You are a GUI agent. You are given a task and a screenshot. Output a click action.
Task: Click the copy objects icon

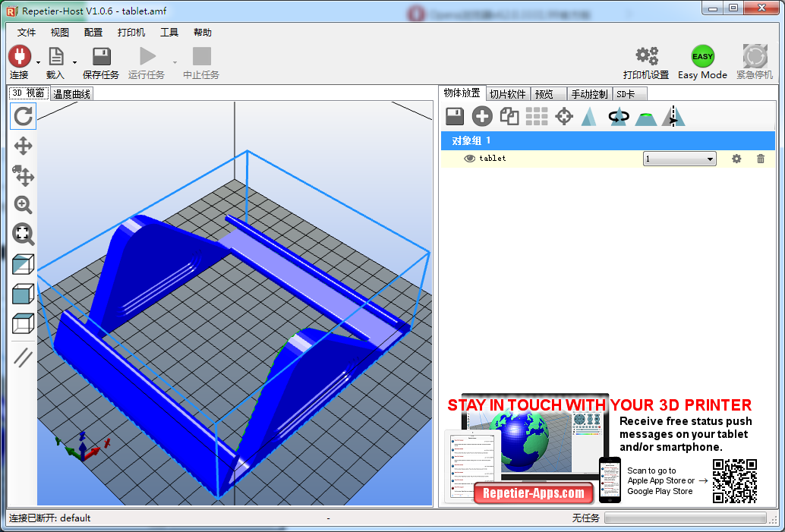coord(509,117)
